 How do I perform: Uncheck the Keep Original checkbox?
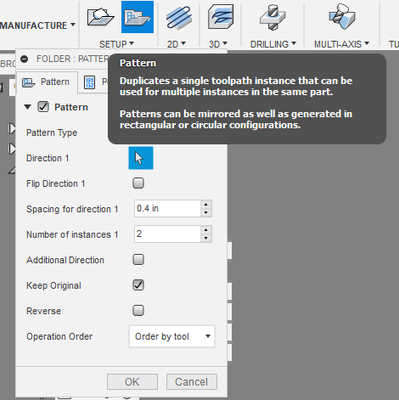pyautogui.click(x=138, y=285)
